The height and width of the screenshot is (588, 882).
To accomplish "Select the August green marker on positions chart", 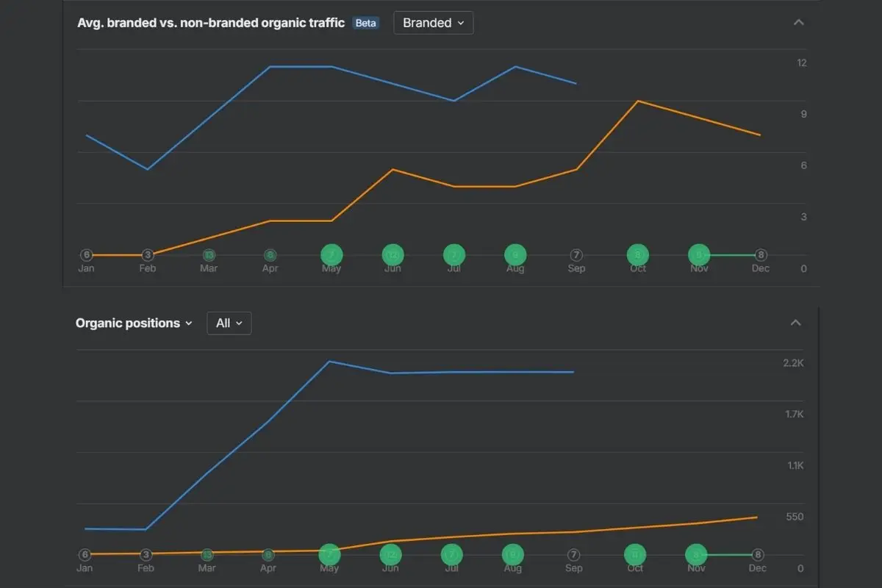I will [513, 555].
